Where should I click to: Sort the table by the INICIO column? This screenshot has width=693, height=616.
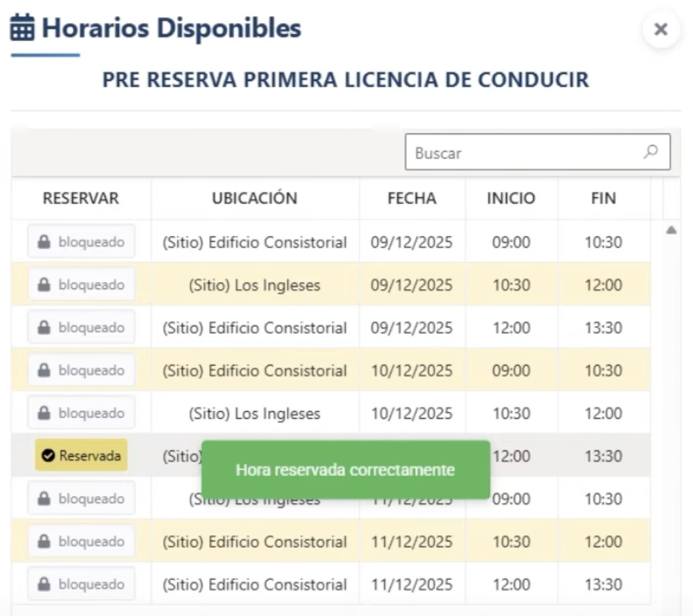tap(511, 199)
